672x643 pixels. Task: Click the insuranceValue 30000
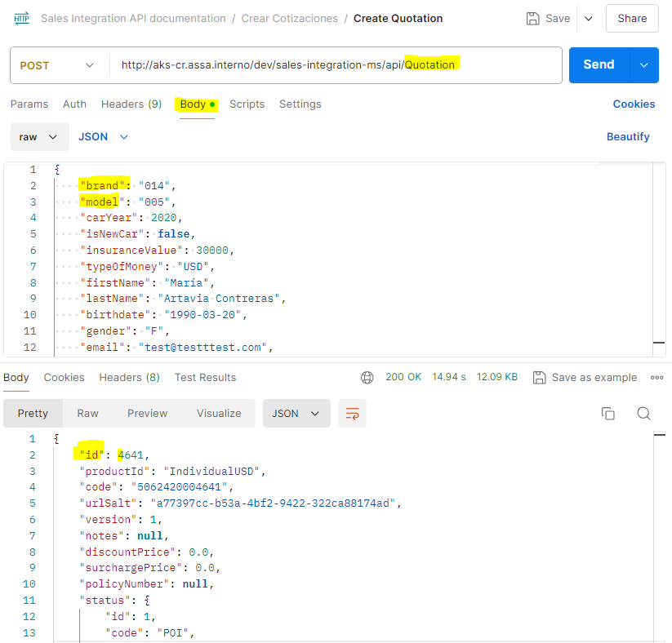pos(212,251)
